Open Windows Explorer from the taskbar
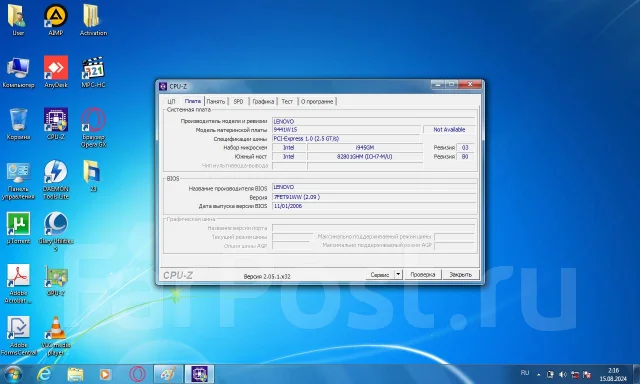 [x=75, y=374]
